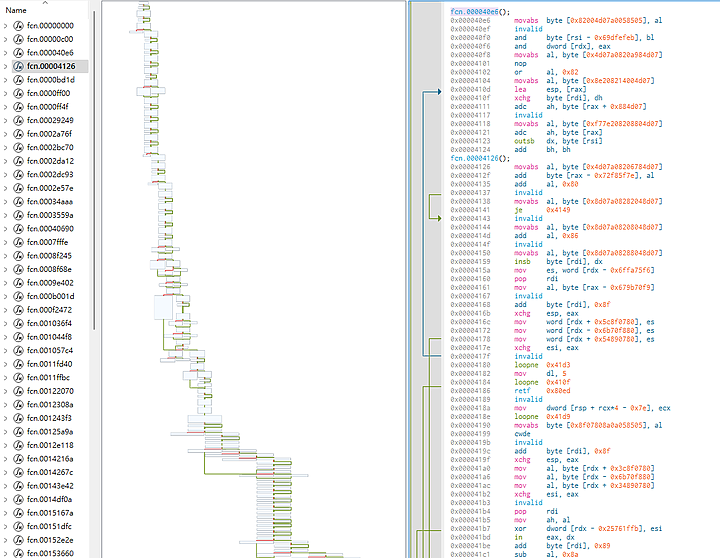Click the function icon beside fcn.00034aaa

[x=18, y=202]
